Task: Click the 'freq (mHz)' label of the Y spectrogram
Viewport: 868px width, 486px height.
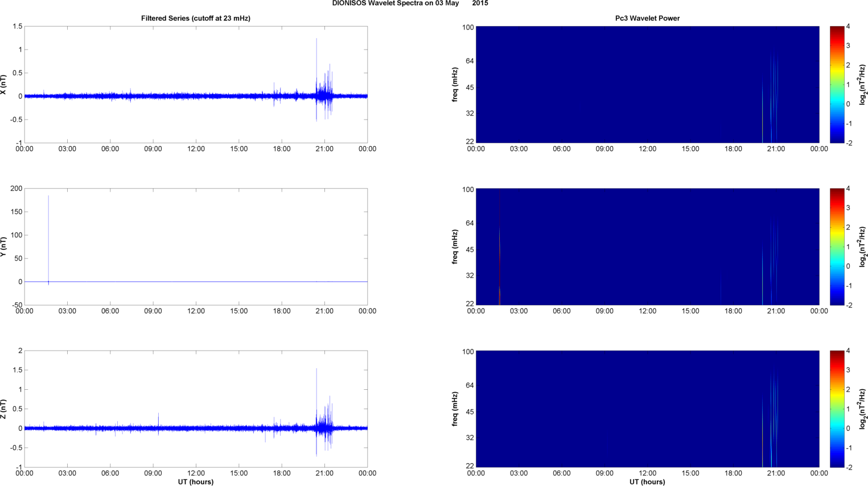Action: coord(455,247)
